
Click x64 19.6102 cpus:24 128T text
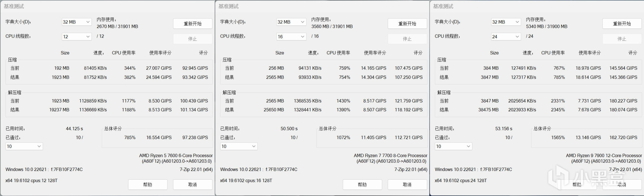point(461,181)
